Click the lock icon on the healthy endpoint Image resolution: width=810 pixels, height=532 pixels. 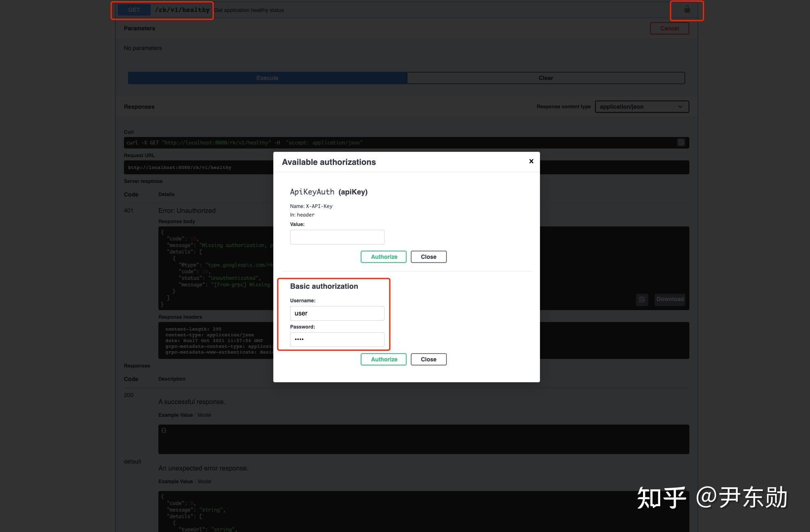(x=687, y=9)
